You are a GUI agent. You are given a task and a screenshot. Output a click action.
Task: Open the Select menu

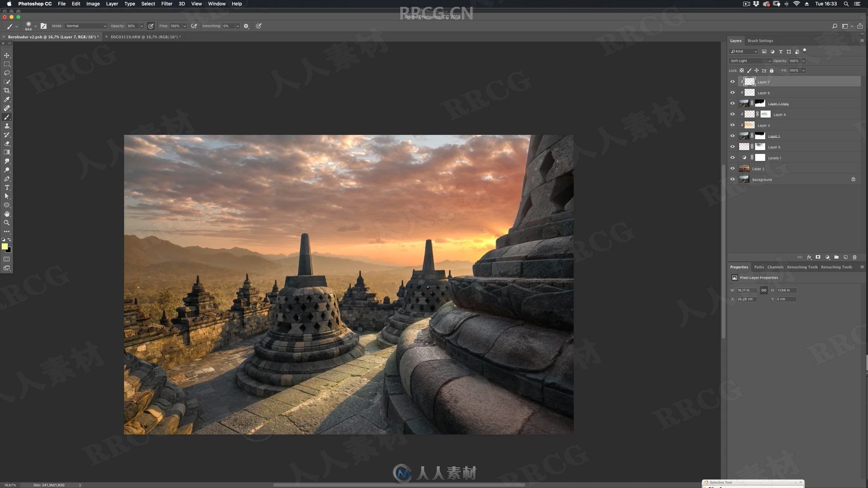click(146, 4)
